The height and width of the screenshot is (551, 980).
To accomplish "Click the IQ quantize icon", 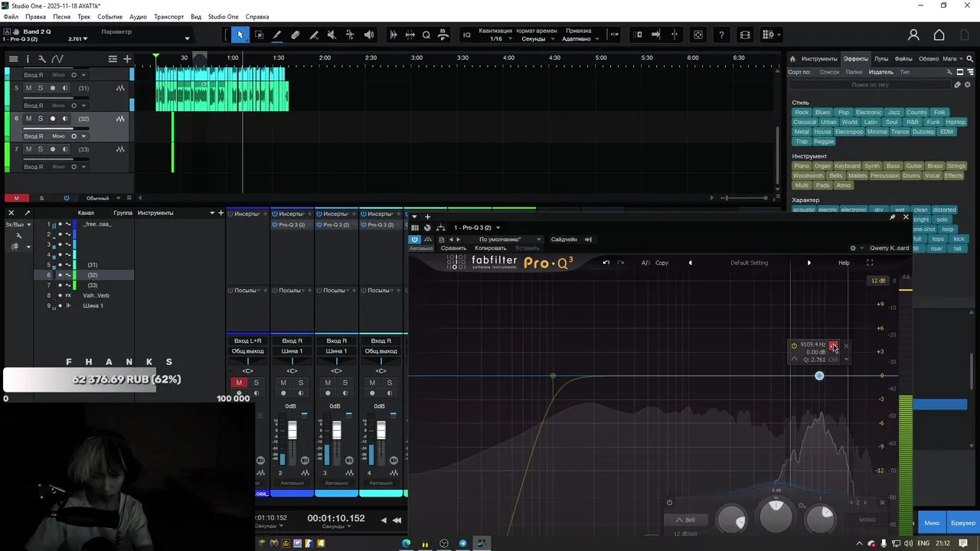I will 467,34.
